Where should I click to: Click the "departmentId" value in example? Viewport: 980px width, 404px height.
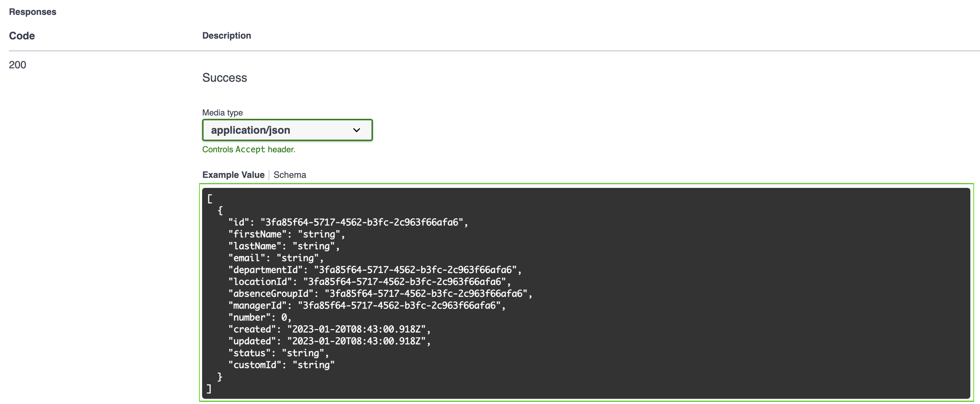pyautogui.click(x=415, y=270)
